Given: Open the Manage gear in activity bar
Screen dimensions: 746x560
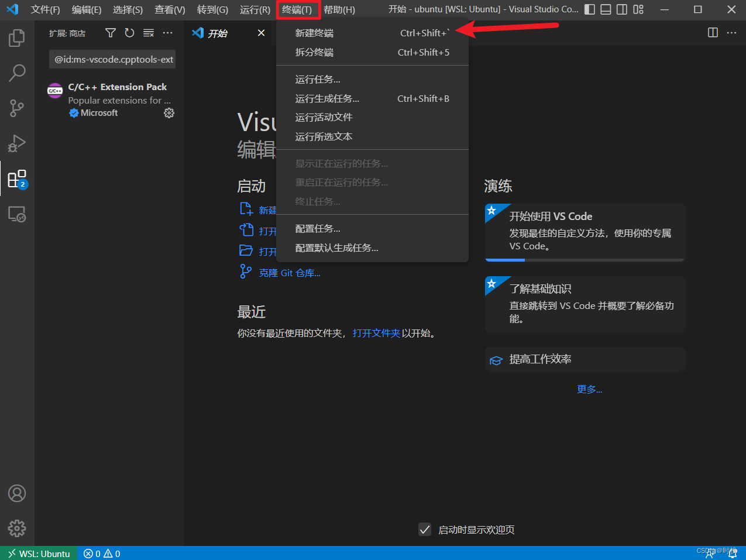Looking at the screenshot, I should tap(17, 528).
